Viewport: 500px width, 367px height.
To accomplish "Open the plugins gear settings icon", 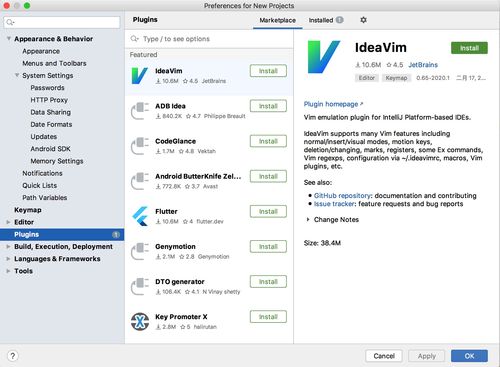I will [x=363, y=20].
